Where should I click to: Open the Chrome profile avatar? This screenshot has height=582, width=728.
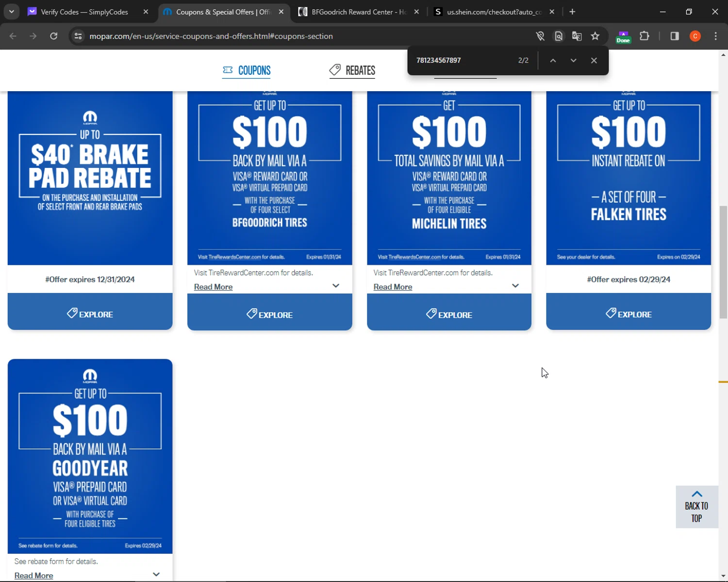tap(695, 36)
